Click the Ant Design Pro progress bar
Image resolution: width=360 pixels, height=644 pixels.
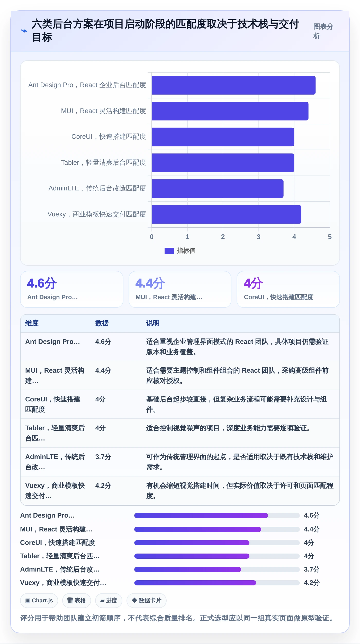pos(217,515)
